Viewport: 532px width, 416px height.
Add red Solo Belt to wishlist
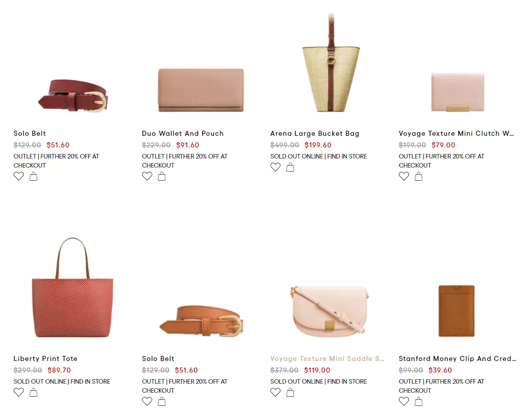point(19,176)
